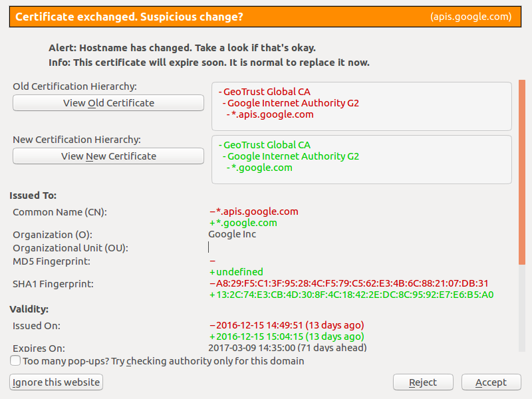This screenshot has height=399, width=532.
Task: Choose Ignore this website
Action: coord(56,382)
